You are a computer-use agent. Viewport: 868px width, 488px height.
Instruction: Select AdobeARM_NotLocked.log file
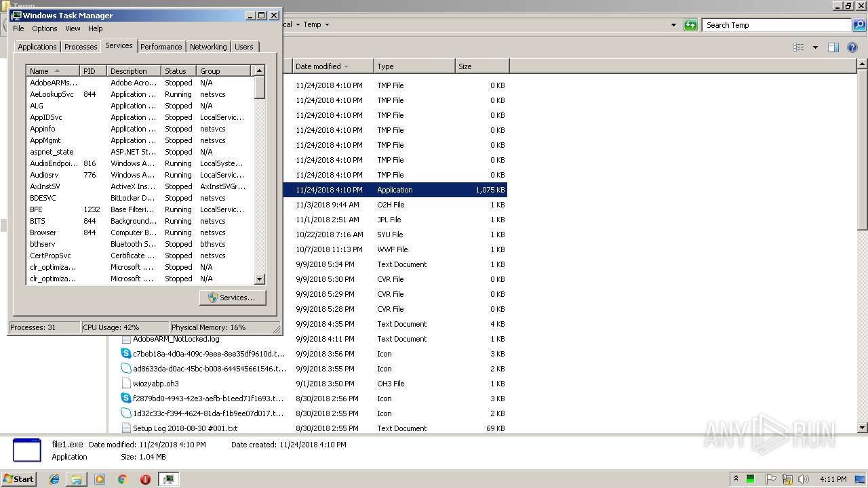coord(176,339)
